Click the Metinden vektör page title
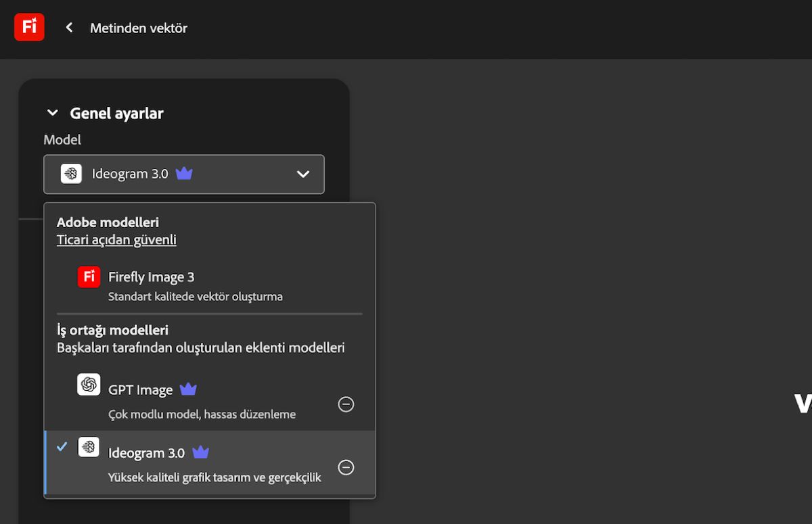Image resolution: width=812 pixels, height=524 pixels. point(139,28)
